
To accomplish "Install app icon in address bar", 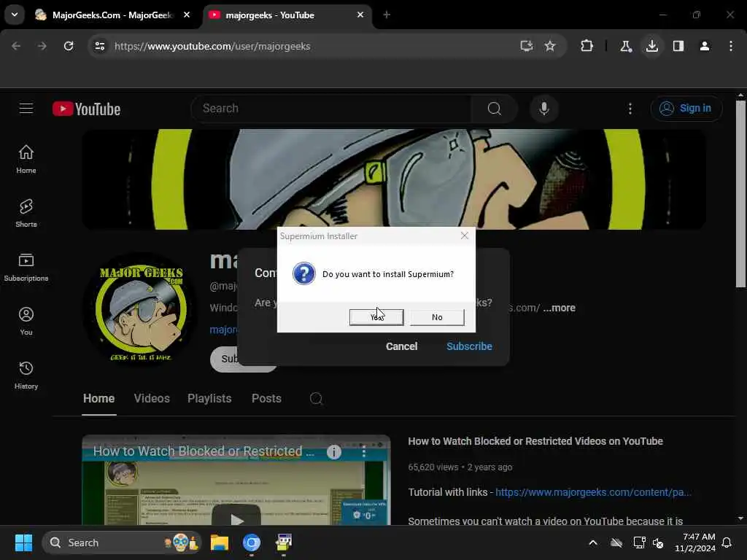I will pos(527,46).
